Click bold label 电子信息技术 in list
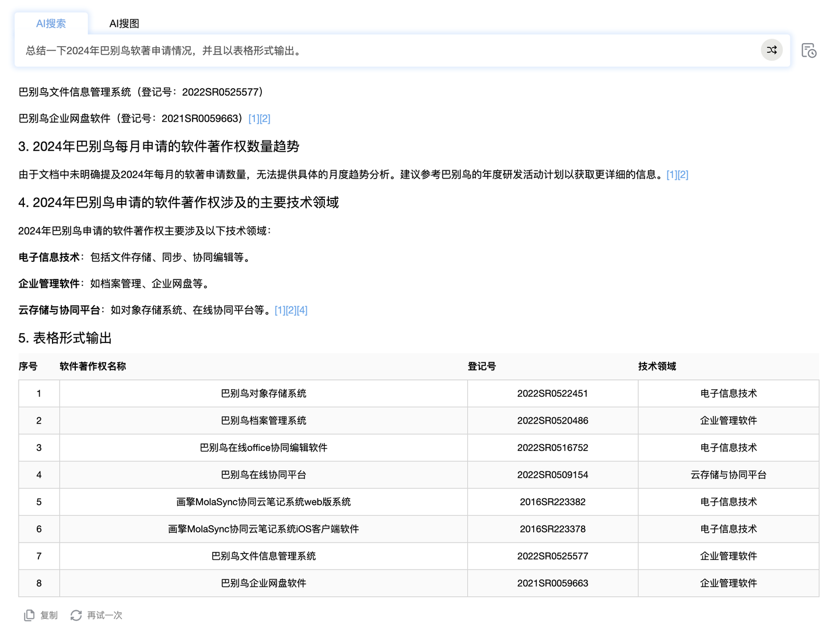This screenshot has width=840, height=633. click(49, 257)
